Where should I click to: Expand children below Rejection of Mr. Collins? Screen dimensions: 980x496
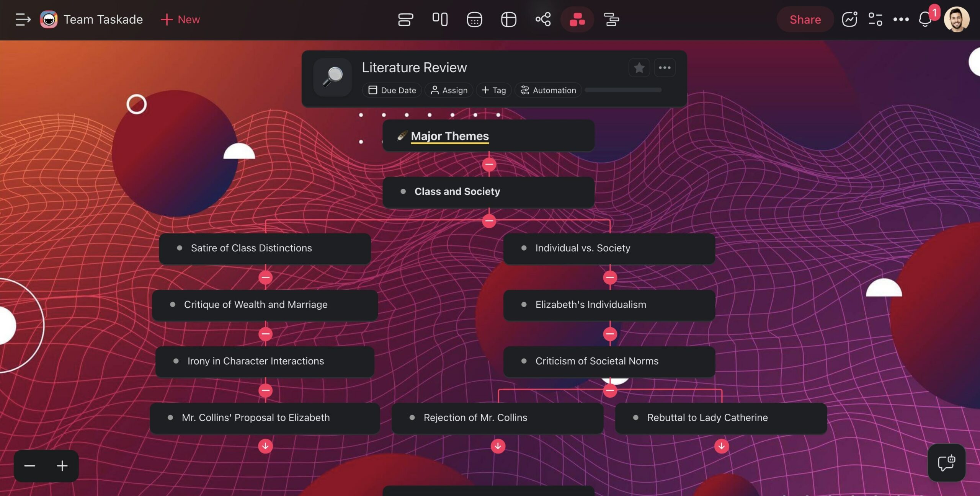point(497,445)
